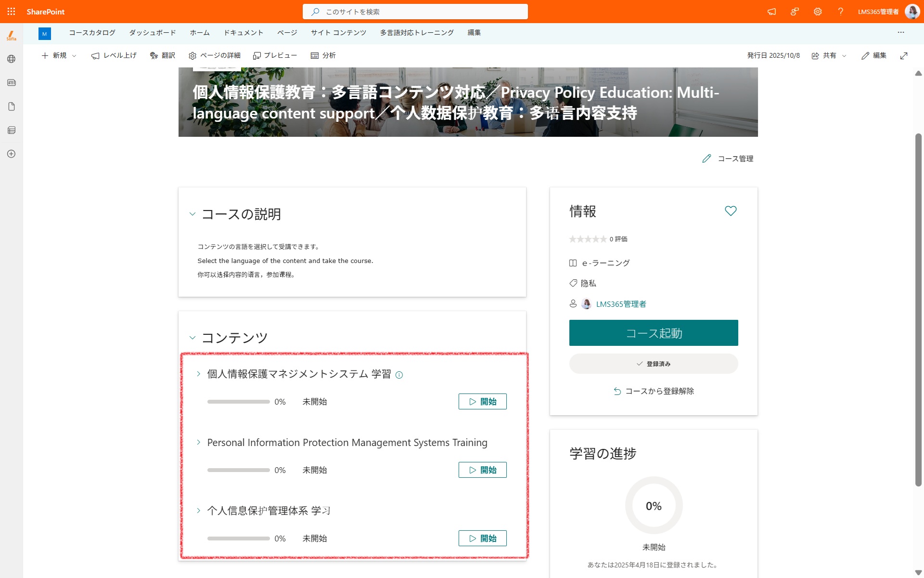
Task: Add course to favorites with heart icon
Action: pyautogui.click(x=731, y=211)
